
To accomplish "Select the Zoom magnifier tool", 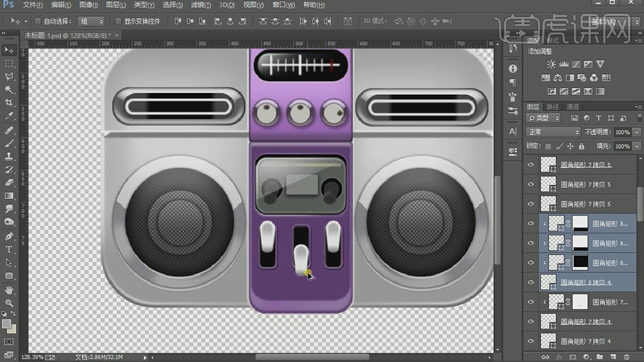I will [9, 303].
